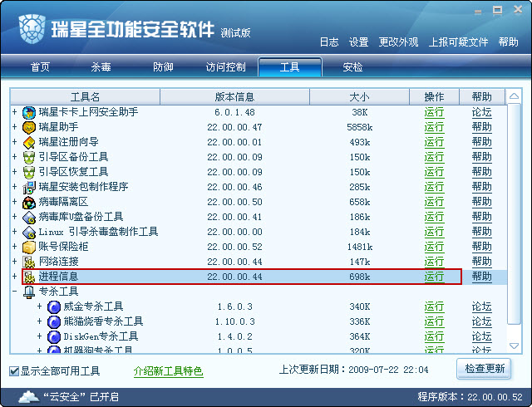Click 运行 for 病毒隔离区
Image resolution: width=532 pixels, height=407 pixels.
click(x=434, y=202)
